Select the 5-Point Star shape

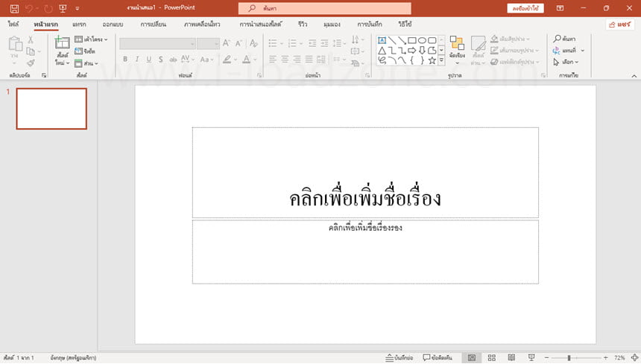[x=432, y=61]
